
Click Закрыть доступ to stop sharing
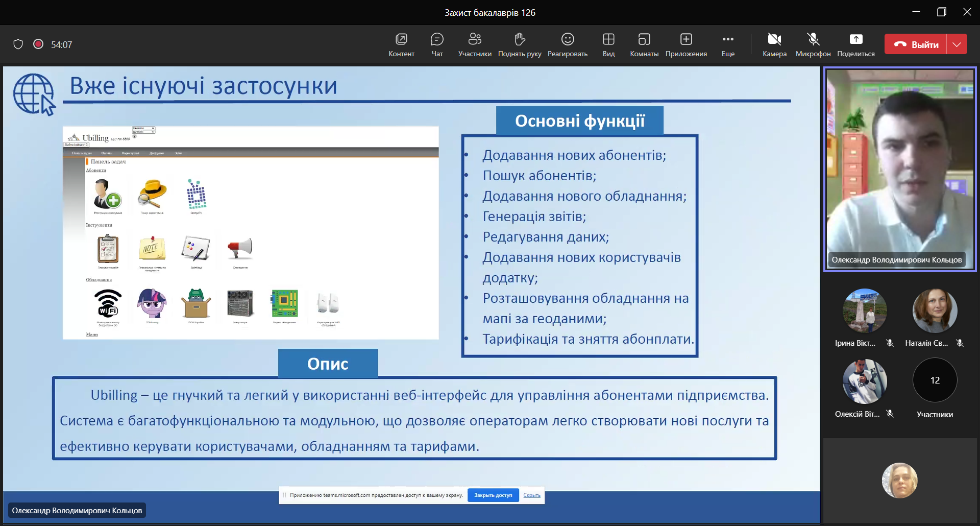[x=493, y=495]
